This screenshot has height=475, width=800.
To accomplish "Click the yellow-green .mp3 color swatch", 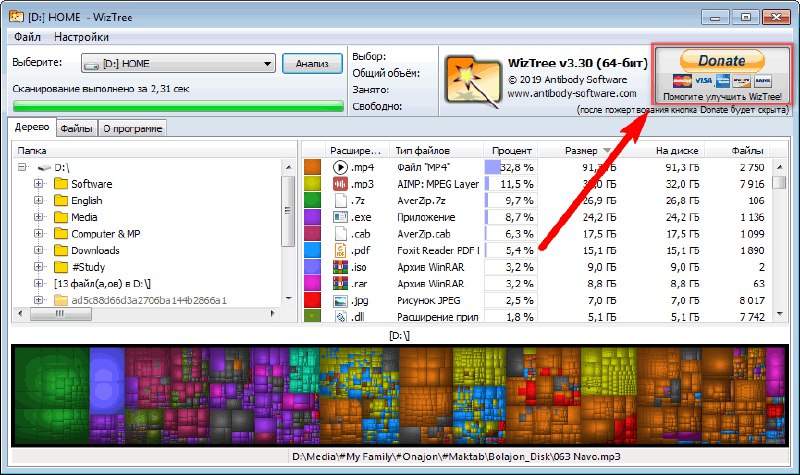I will (x=312, y=184).
